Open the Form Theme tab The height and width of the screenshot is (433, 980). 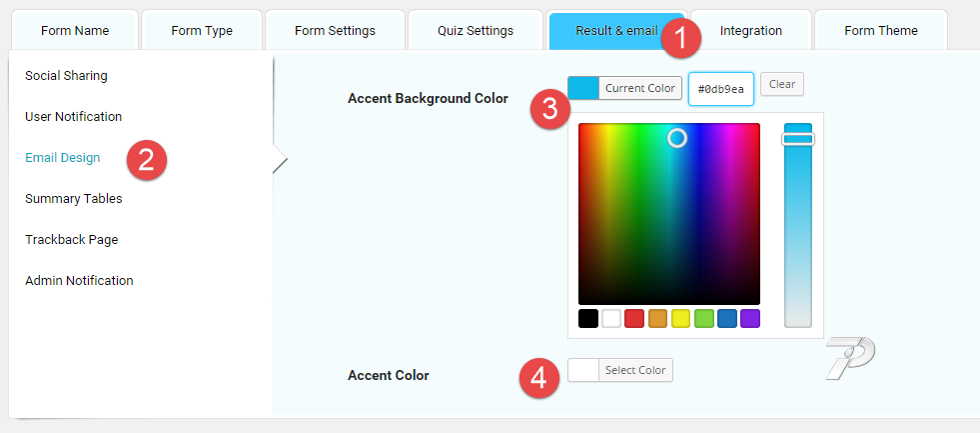[x=881, y=30]
